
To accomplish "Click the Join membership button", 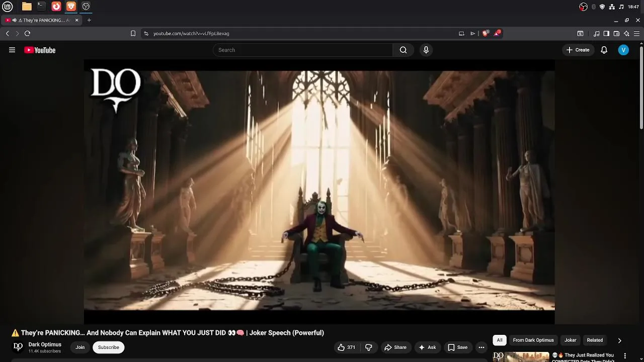I will 80,347.
